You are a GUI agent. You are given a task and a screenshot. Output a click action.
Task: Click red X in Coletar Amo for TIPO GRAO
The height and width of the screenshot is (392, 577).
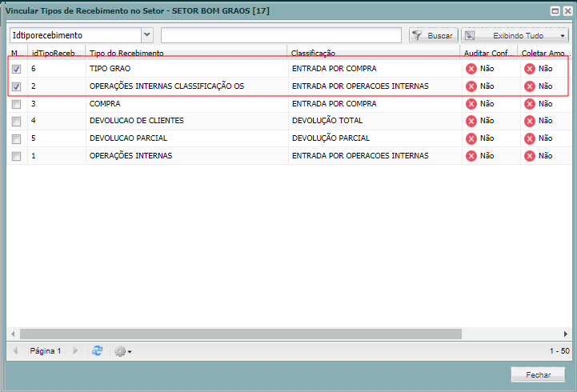click(530, 69)
